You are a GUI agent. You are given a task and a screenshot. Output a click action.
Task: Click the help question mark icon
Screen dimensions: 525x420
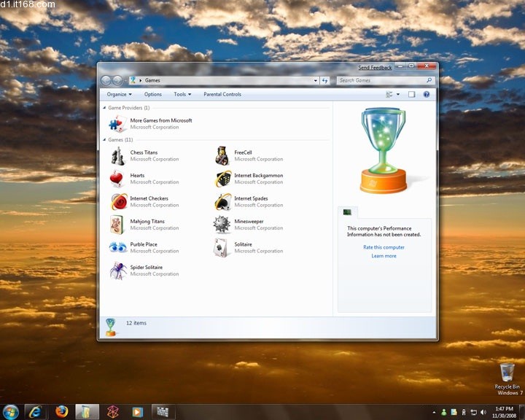[x=427, y=95]
